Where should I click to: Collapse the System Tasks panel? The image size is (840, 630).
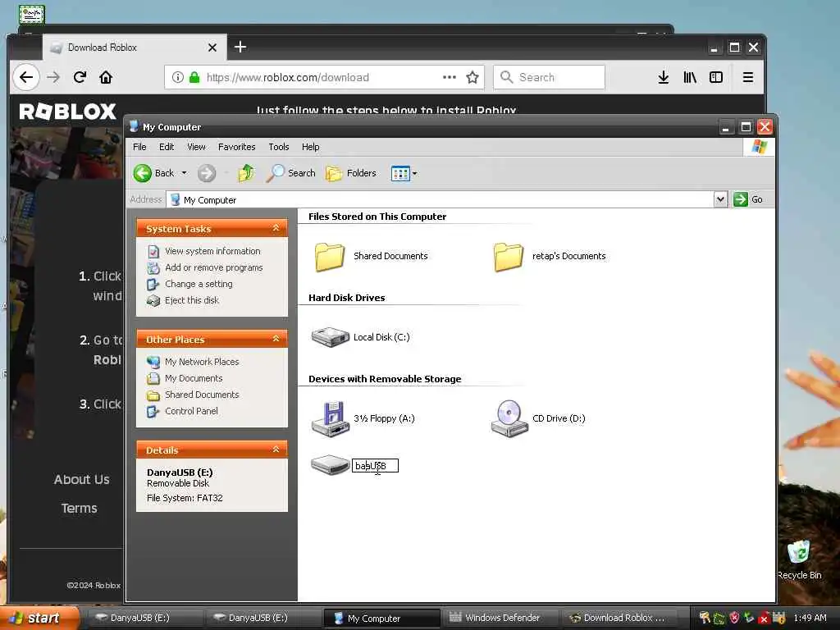tap(276, 228)
